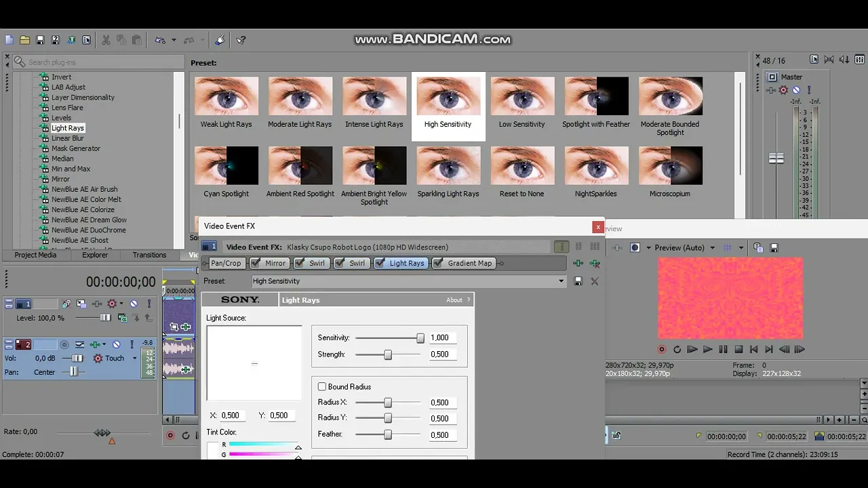Uncheck the Light Rays effect in the chain
This screenshot has width=868, height=488.
[x=381, y=263]
